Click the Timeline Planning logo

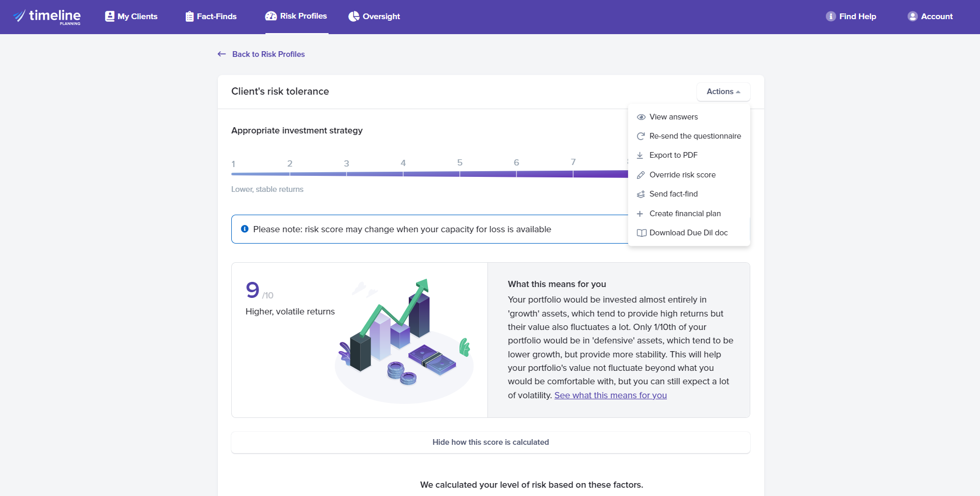(x=47, y=17)
